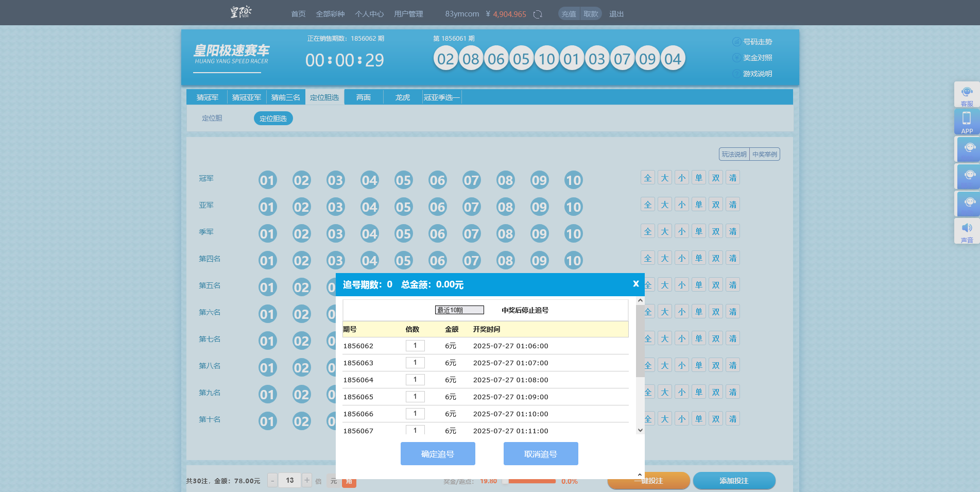Open the APP phone download icon
The image size is (980, 492).
[967, 122]
